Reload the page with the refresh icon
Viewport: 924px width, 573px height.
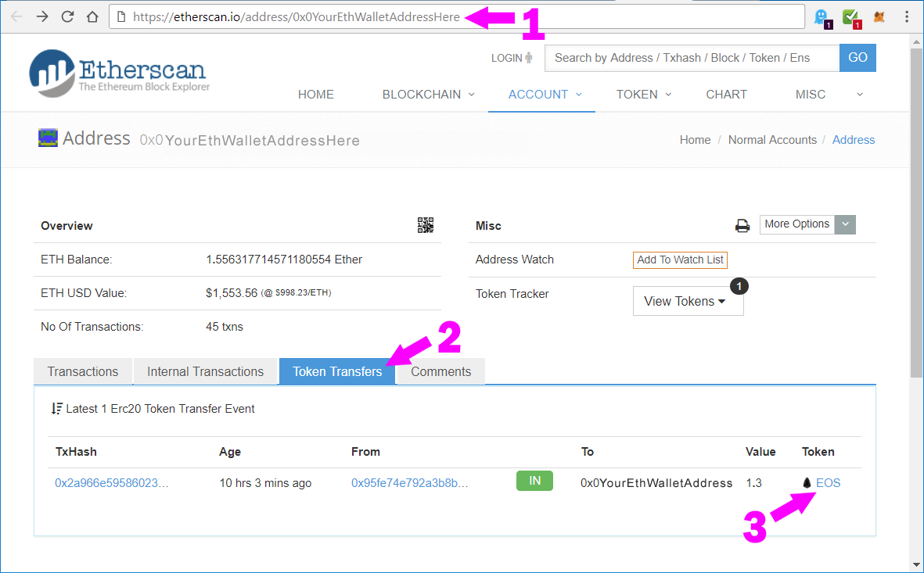click(x=67, y=16)
